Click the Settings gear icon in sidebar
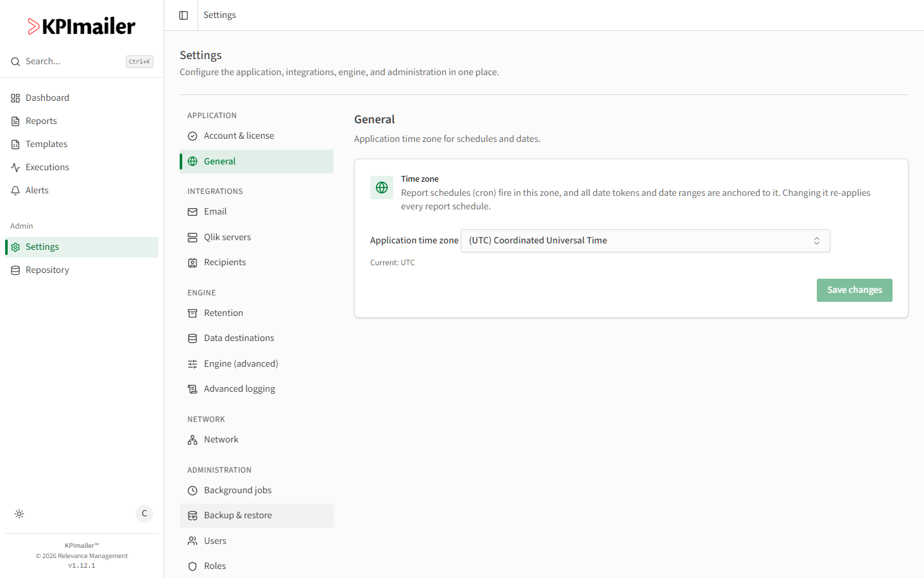The height and width of the screenshot is (578, 924). (x=15, y=247)
